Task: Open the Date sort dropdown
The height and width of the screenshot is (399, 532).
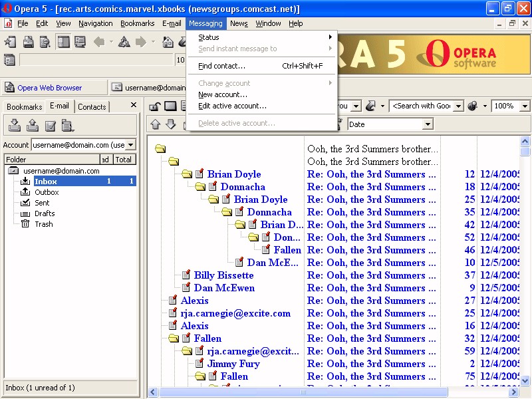Action: [428, 124]
